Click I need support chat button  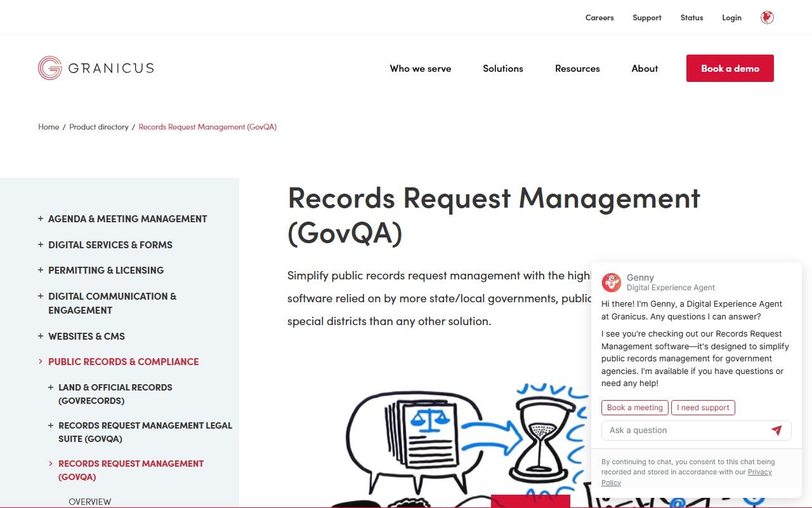[x=703, y=408]
